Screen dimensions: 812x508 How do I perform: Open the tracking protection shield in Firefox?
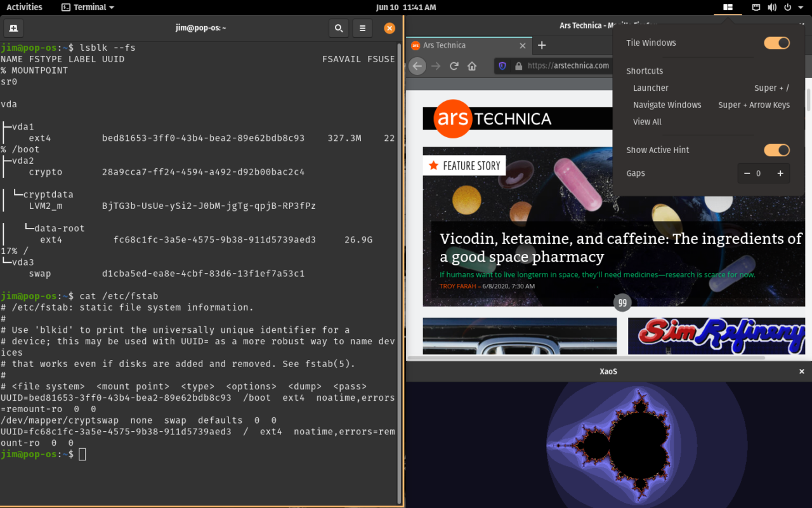click(502, 65)
